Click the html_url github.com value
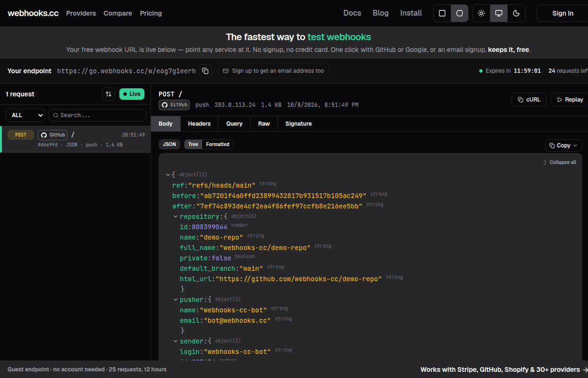This screenshot has width=588, height=378. (299, 279)
